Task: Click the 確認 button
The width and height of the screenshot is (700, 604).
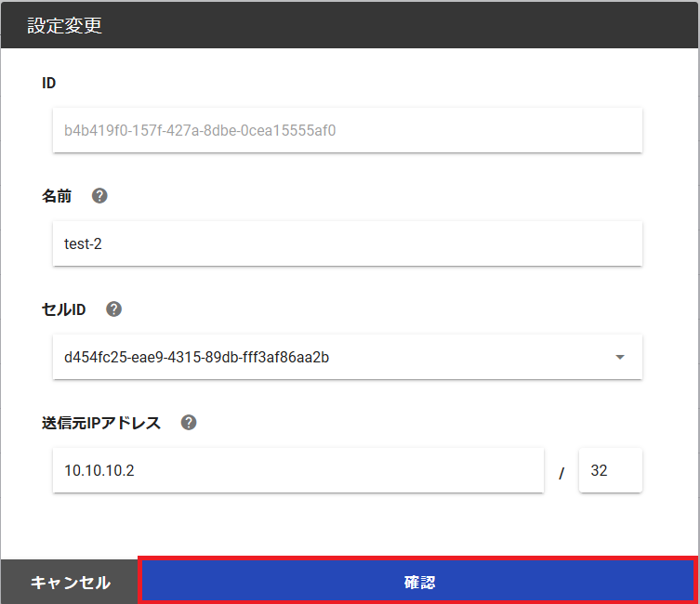Action: (x=417, y=582)
